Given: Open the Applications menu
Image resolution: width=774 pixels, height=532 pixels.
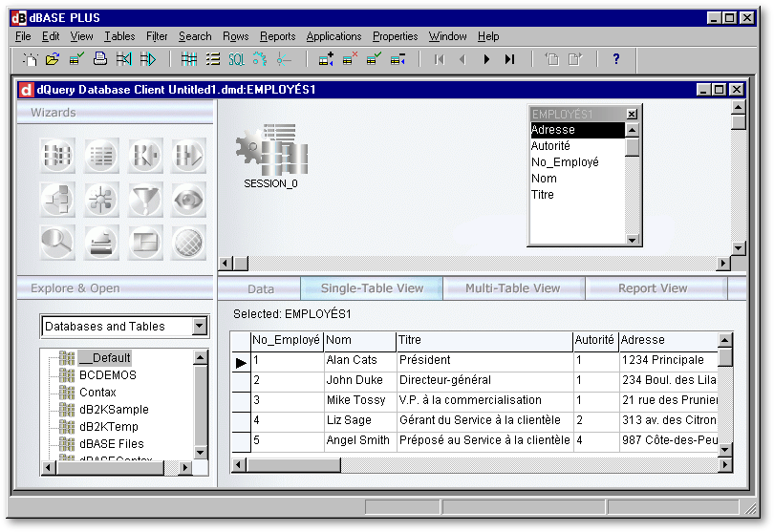Looking at the screenshot, I should 333,36.
